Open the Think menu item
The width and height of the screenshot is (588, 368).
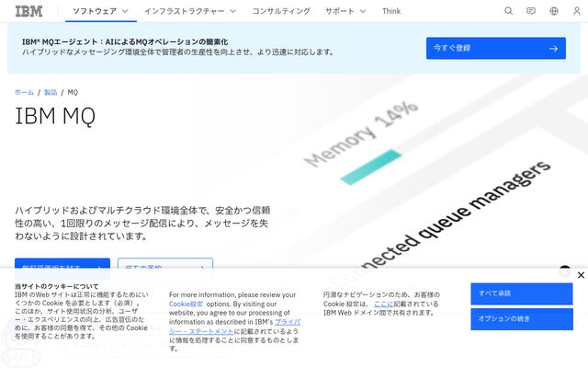[391, 11]
